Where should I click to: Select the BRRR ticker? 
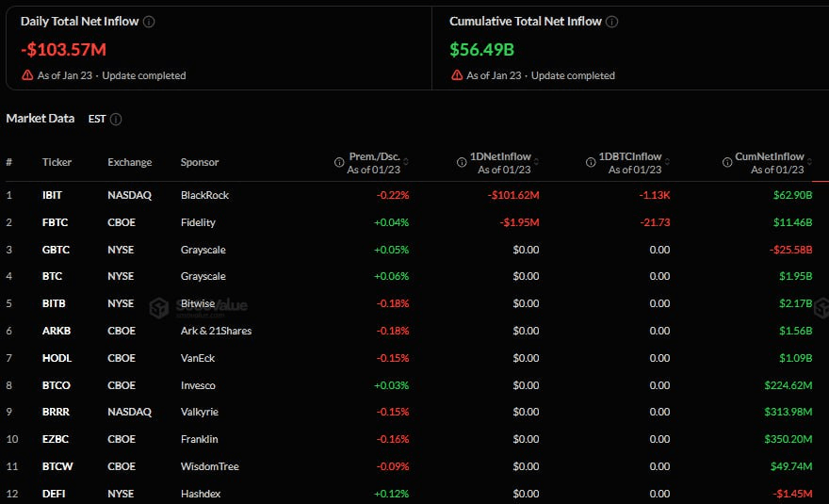pos(56,412)
